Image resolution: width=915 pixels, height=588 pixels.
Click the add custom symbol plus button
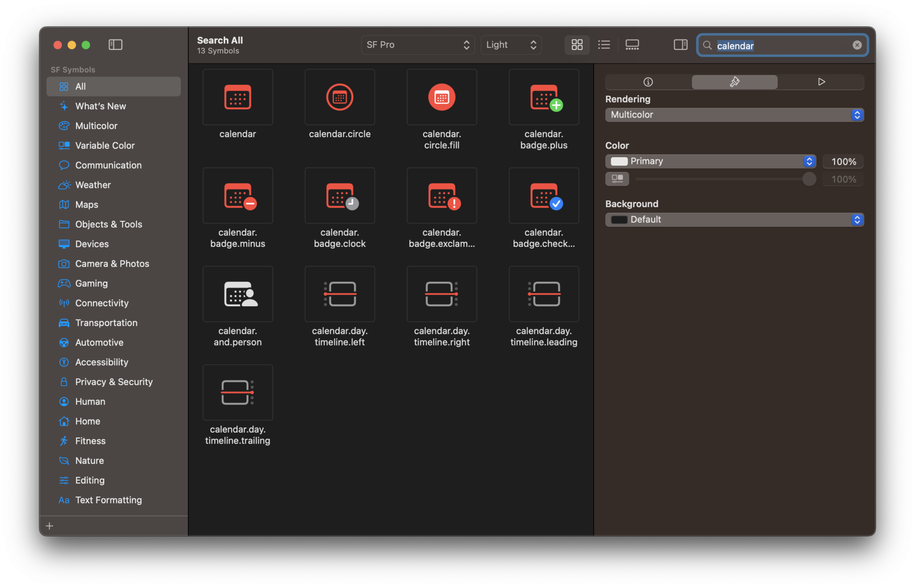tap(50, 525)
